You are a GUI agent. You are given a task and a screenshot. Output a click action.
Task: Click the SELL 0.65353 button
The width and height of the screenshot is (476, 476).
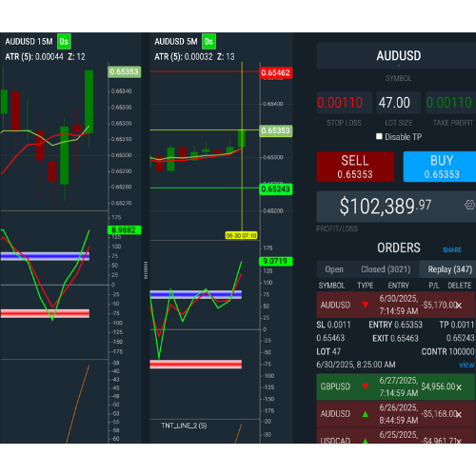point(355,167)
